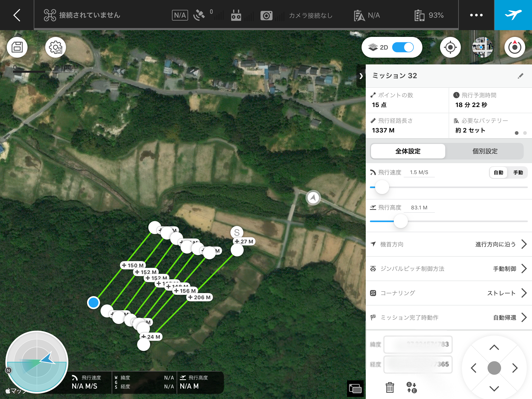
Task: Click the compass orientation lock icon
Action: (515, 47)
